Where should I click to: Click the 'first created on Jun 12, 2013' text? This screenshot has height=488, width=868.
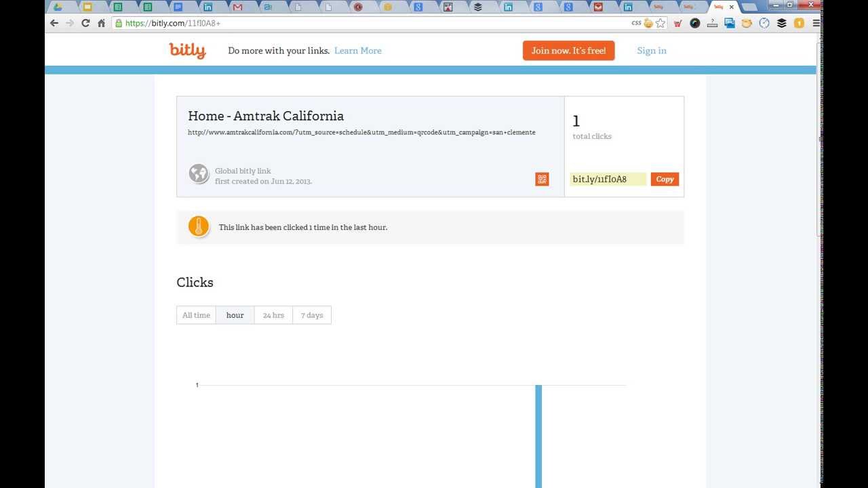pyautogui.click(x=263, y=182)
